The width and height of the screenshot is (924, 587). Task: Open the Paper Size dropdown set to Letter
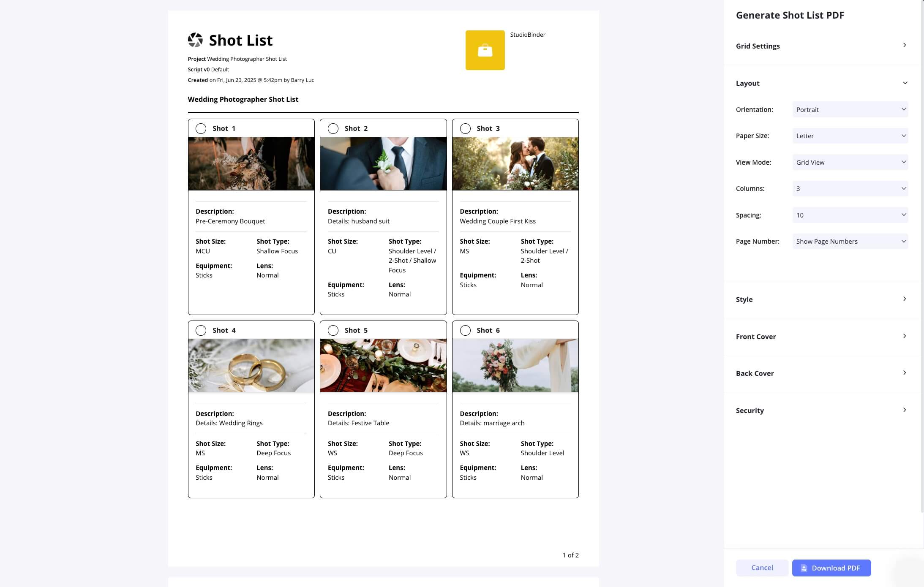pyautogui.click(x=850, y=136)
